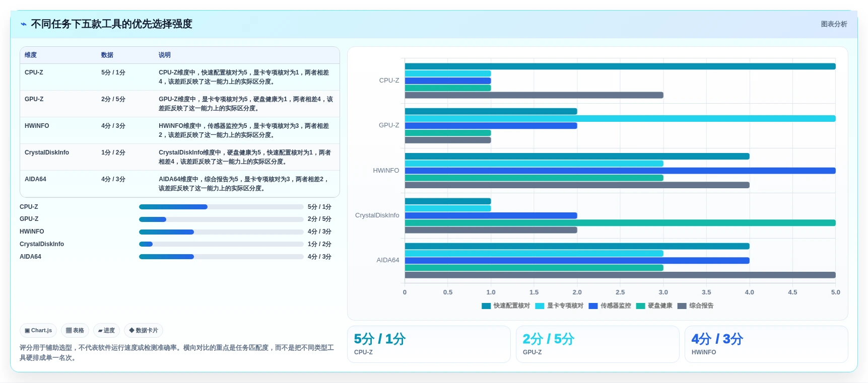Screen dimensions: 868x383
Task: Click the dashboard title 不同任务下五款工具的优先选择强度
Action: [x=112, y=24]
